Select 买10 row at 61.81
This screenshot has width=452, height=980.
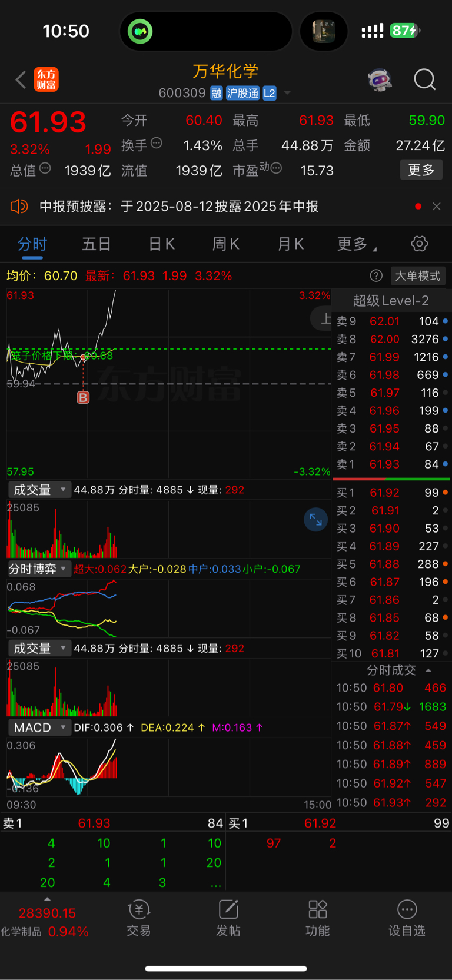click(392, 653)
